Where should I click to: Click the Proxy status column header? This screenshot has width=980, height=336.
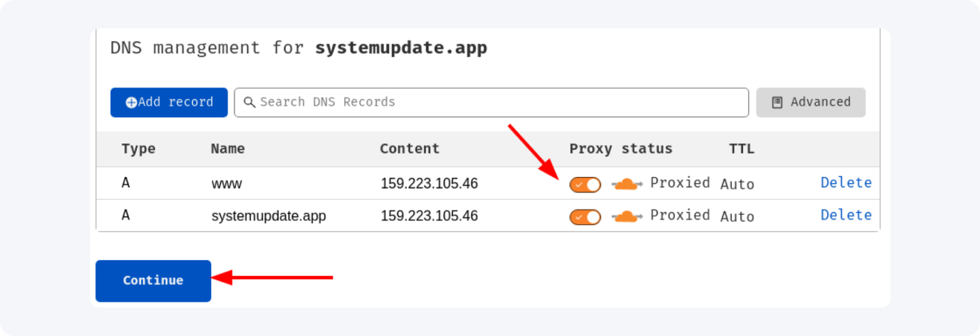621,149
